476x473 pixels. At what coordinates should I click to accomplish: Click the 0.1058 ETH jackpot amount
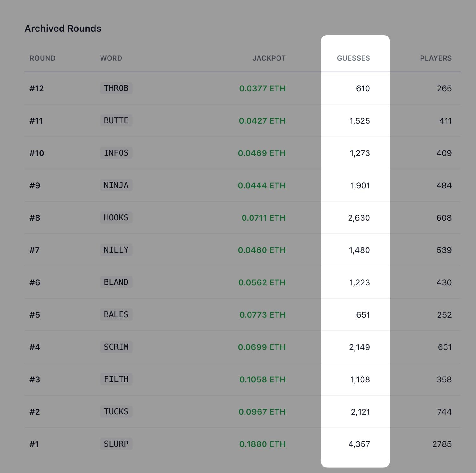(263, 379)
